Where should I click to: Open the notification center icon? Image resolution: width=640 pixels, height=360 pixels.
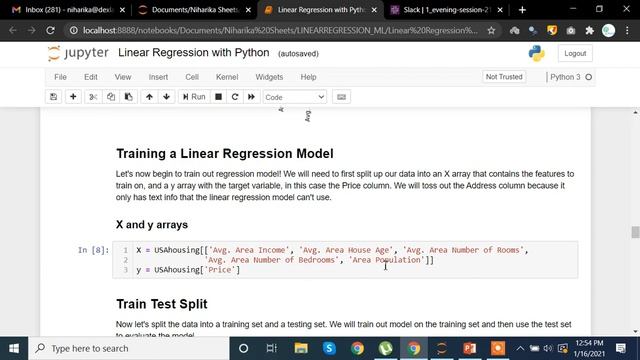tap(621, 348)
